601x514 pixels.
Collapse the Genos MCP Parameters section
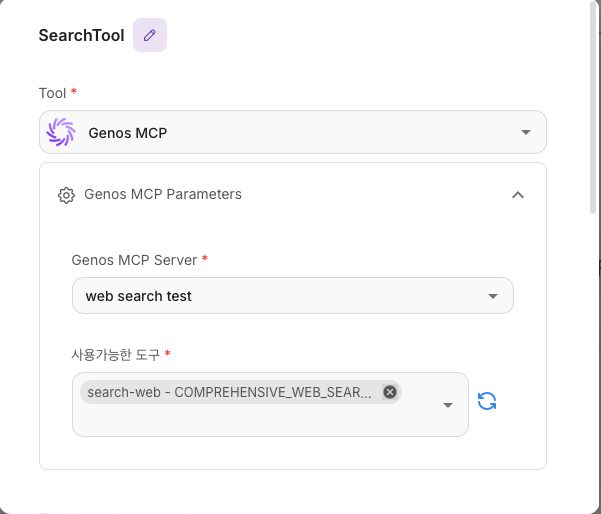pos(517,195)
